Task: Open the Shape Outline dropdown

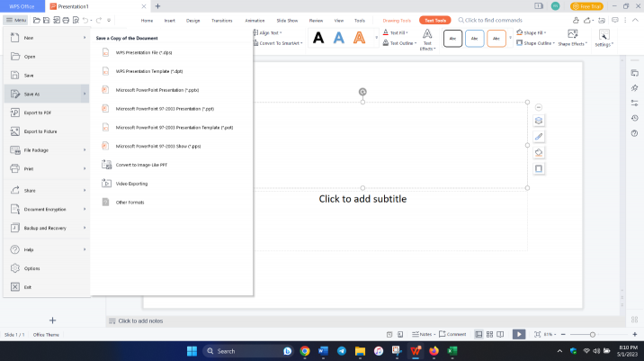Action: pos(535,43)
